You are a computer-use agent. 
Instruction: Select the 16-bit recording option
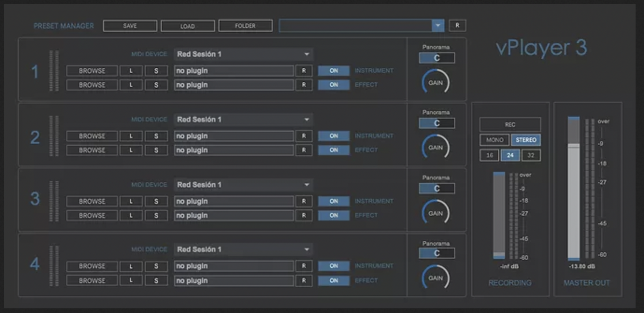(489, 155)
